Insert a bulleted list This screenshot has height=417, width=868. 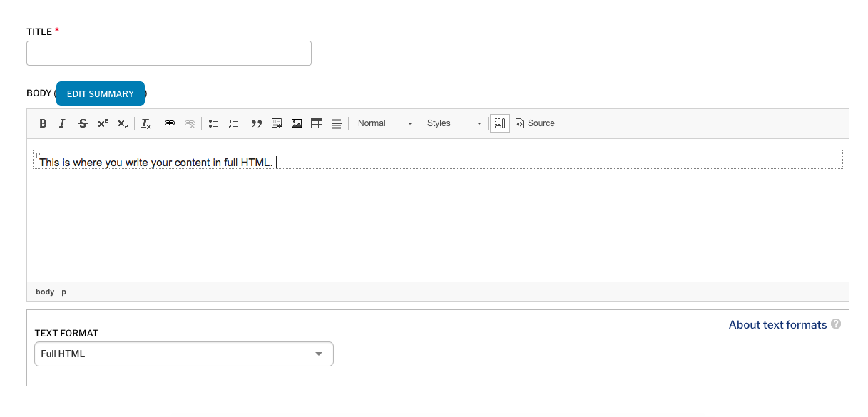pyautogui.click(x=213, y=123)
